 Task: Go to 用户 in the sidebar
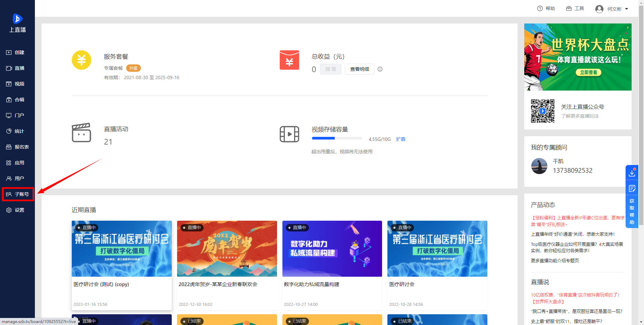[15, 178]
